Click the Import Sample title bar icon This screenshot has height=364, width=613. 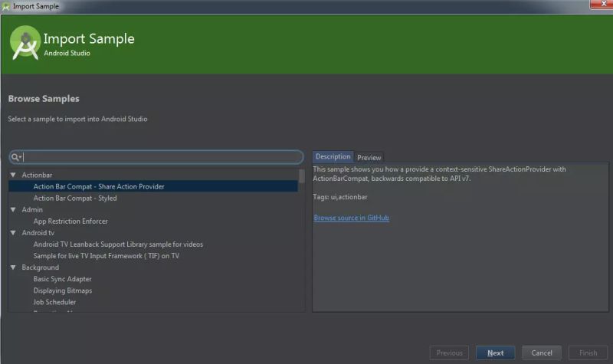tap(5, 6)
